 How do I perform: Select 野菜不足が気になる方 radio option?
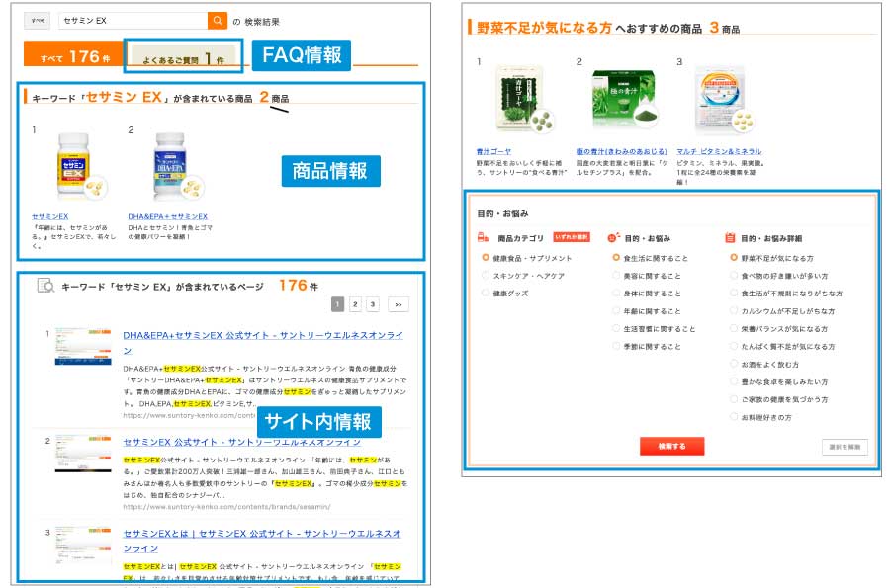click(x=734, y=257)
